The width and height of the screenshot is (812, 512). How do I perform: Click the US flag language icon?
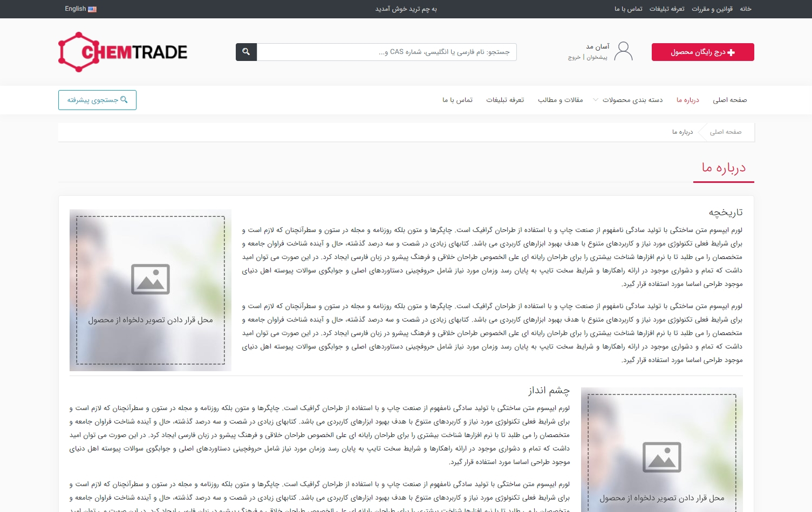pos(92,9)
